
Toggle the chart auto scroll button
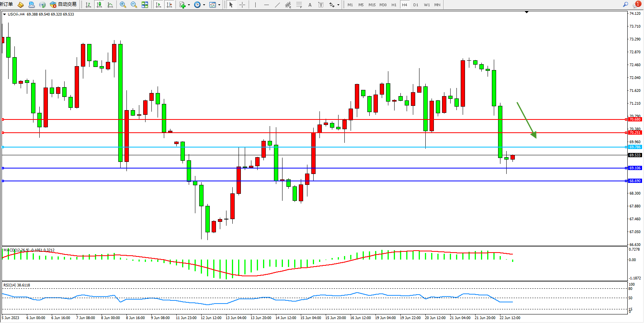(158, 5)
